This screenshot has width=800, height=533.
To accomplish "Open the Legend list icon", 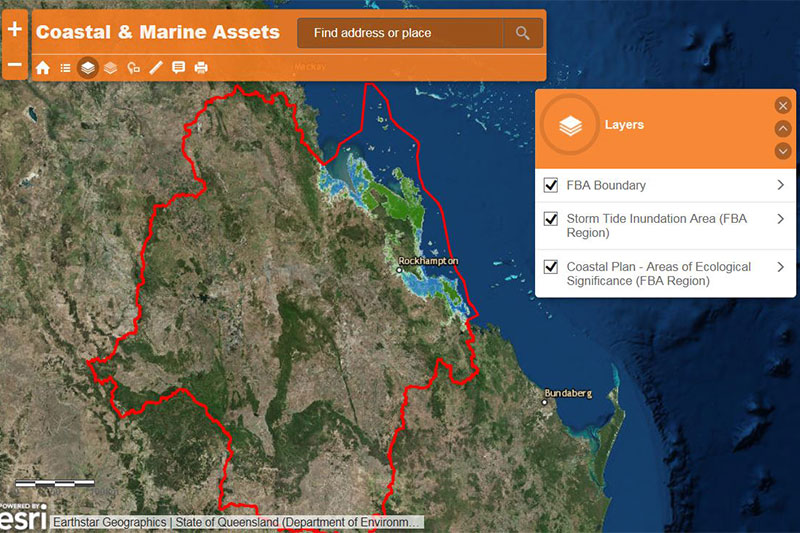I will click(x=65, y=68).
